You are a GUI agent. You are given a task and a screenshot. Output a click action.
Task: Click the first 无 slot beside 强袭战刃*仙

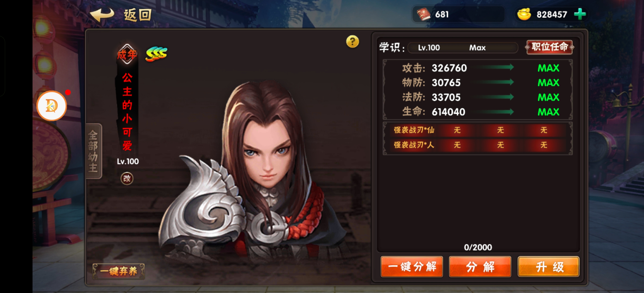click(457, 130)
